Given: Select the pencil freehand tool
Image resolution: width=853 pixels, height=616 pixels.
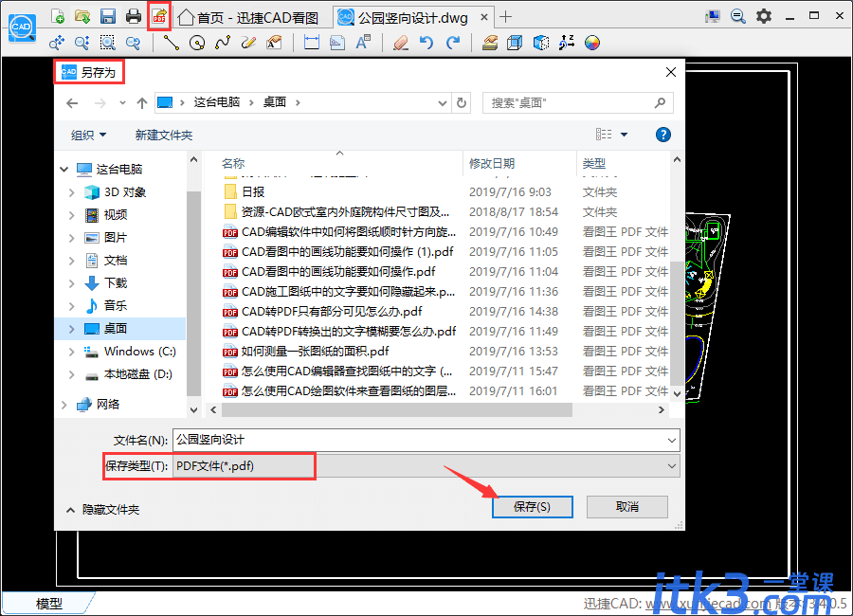Looking at the screenshot, I should tap(248, 43).
